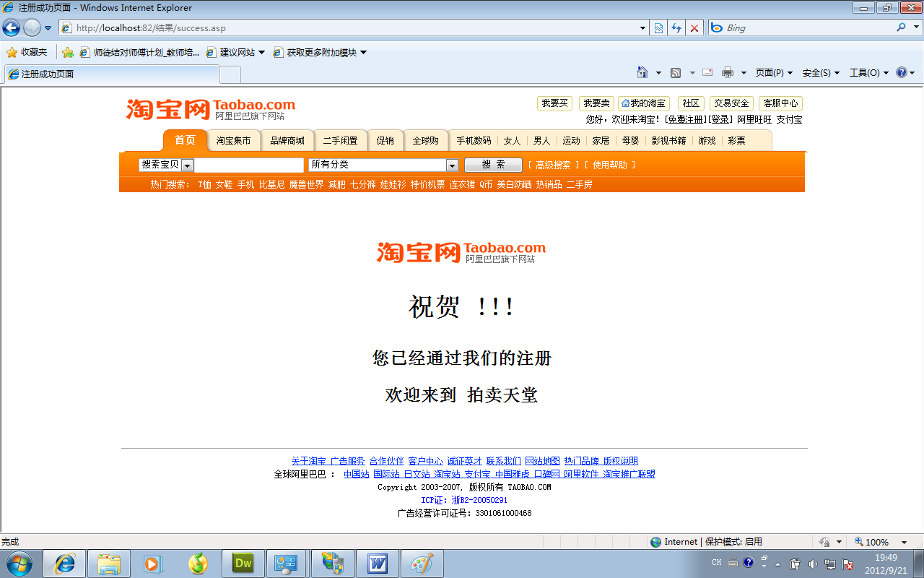Screen dimensions: 924x578
Task: Click the RSS feeds icon
Action: 676,72
